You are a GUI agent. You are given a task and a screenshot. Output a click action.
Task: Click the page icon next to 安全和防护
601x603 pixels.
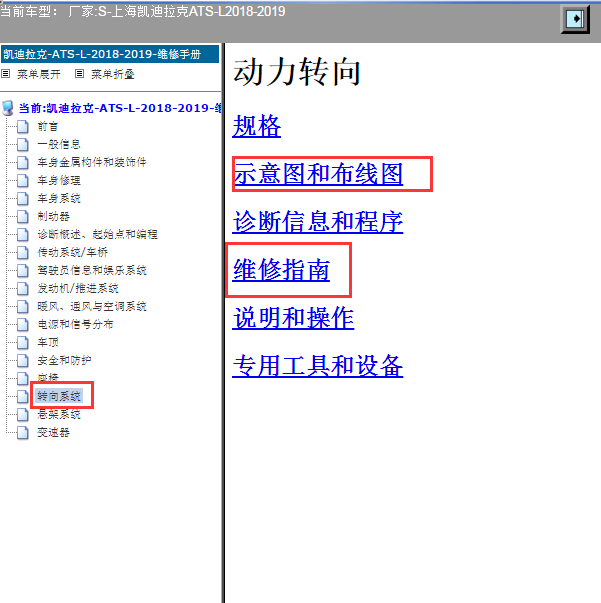point(23,360)
